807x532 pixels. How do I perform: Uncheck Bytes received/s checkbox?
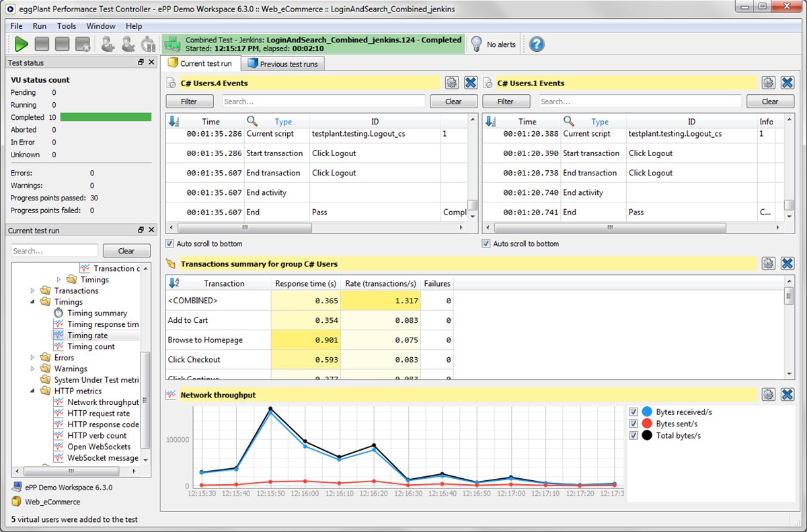[633, 412]
